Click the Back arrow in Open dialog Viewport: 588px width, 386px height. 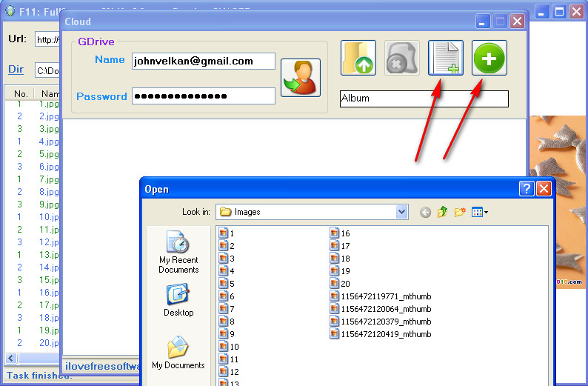pos(425,213)
